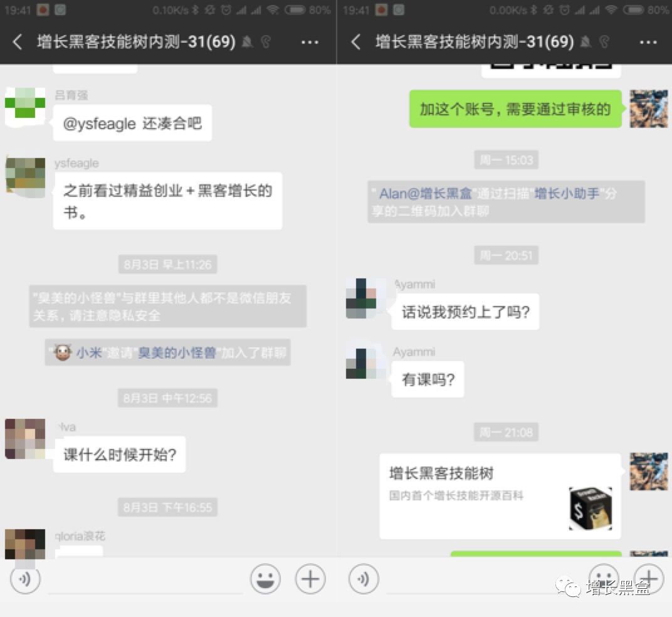Switch to voice input in the left chat
This screenshot has height=617, width=672.
tap(24, 579)
